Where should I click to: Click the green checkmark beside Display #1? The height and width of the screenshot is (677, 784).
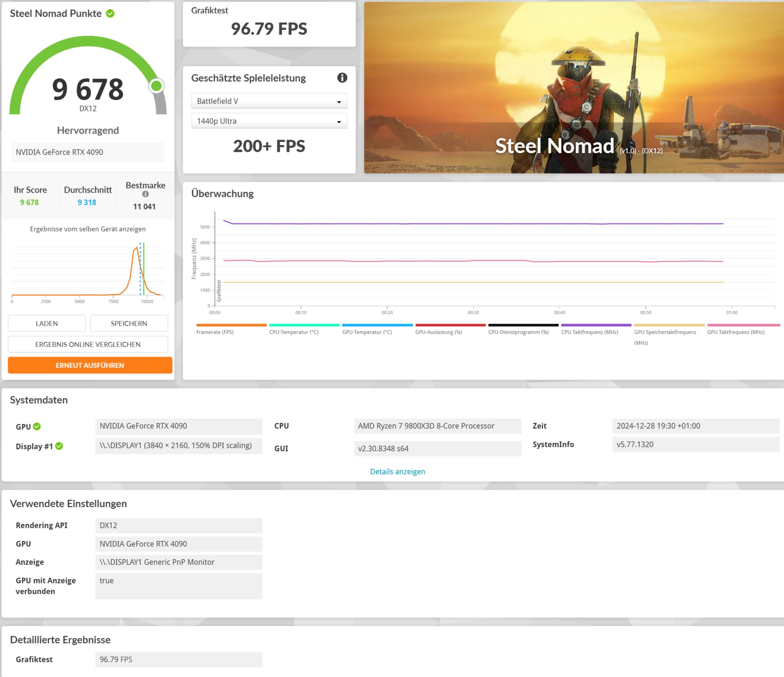click(59, 446)
